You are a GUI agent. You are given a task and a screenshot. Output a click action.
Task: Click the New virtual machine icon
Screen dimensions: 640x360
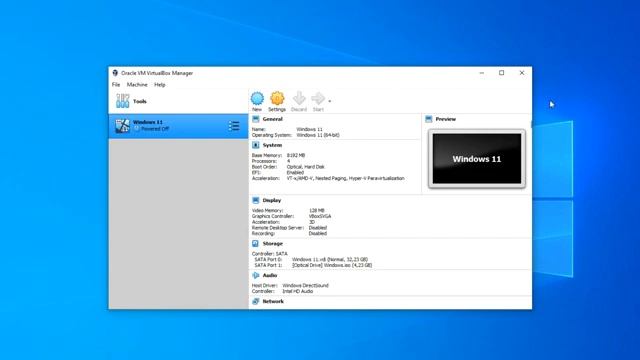[257, 98]
